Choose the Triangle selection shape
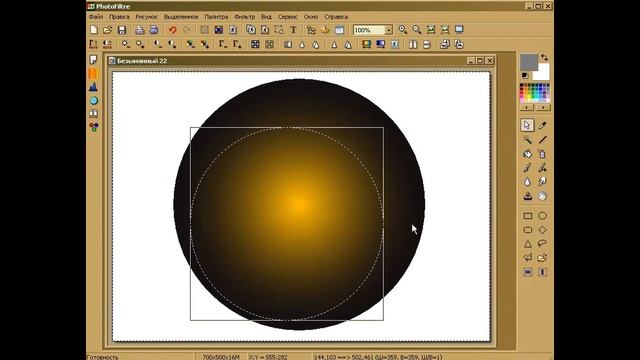Image resolution: width=640 pixels, height=360 pixels. tap(527, 244)
